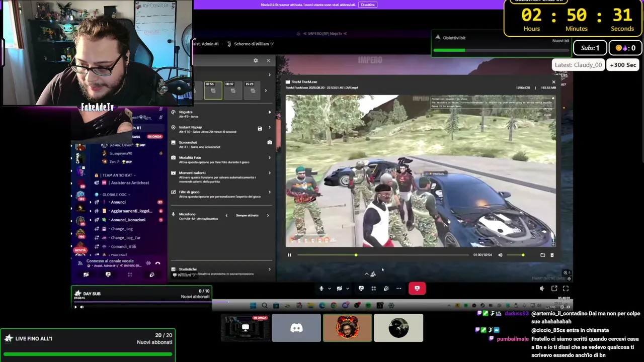Expand the Instant Replay submenu arrow
This screenshot has width=644, height=362.
tap(269, 128)
